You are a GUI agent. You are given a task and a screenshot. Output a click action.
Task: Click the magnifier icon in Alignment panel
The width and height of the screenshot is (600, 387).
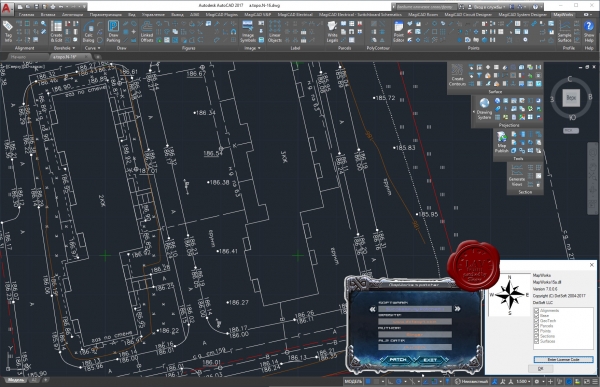pyautogui.click(x=44, y=24)
